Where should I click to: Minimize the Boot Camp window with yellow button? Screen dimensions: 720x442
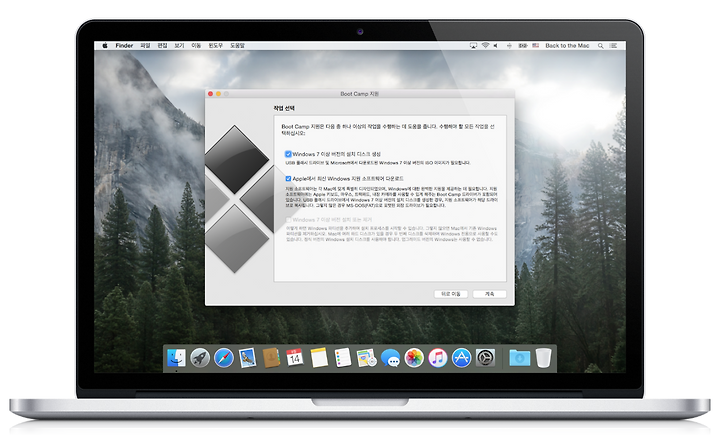click(218, 94)
